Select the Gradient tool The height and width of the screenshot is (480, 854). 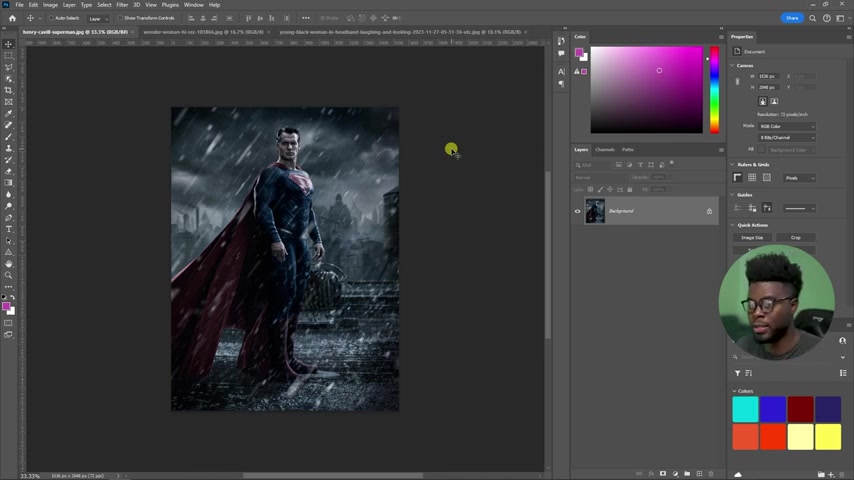tap(8, 183)
